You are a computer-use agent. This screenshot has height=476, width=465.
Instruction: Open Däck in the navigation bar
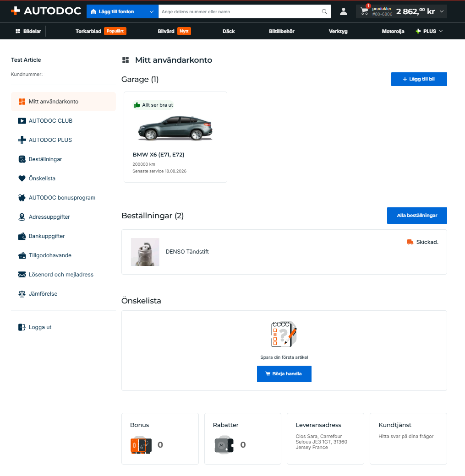[x=229, y=31]
